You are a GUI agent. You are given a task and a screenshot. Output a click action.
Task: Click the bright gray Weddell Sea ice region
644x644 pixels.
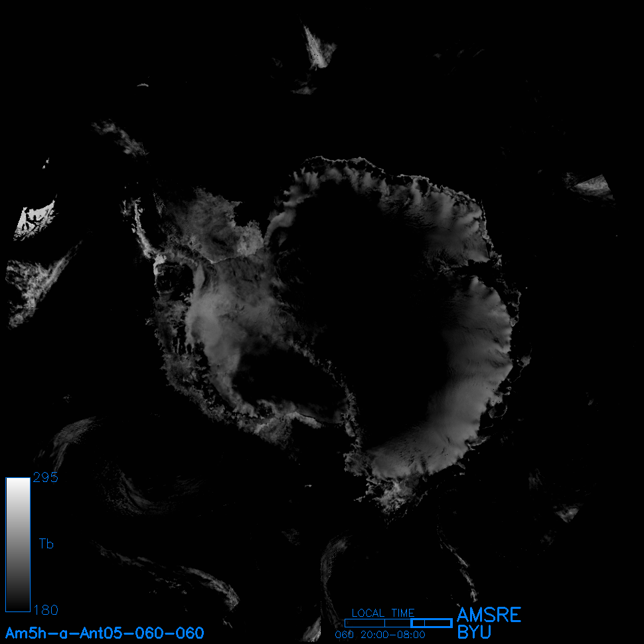point(219,319)
